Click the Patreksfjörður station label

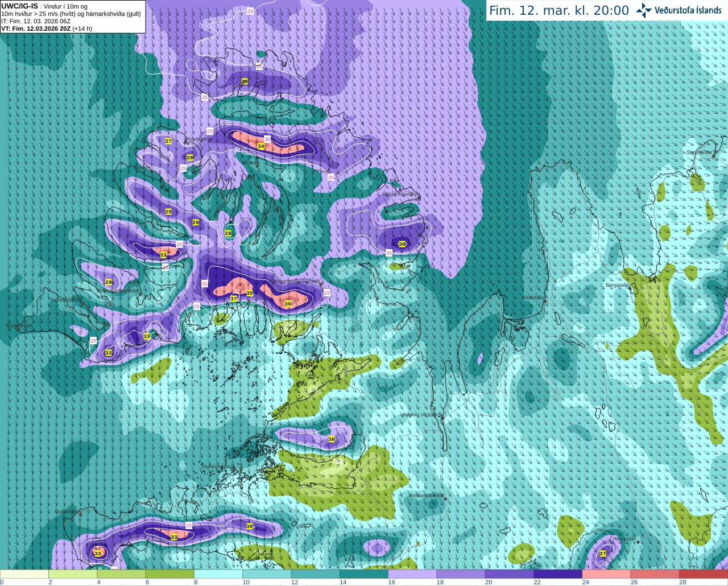[x=67, y=299]
